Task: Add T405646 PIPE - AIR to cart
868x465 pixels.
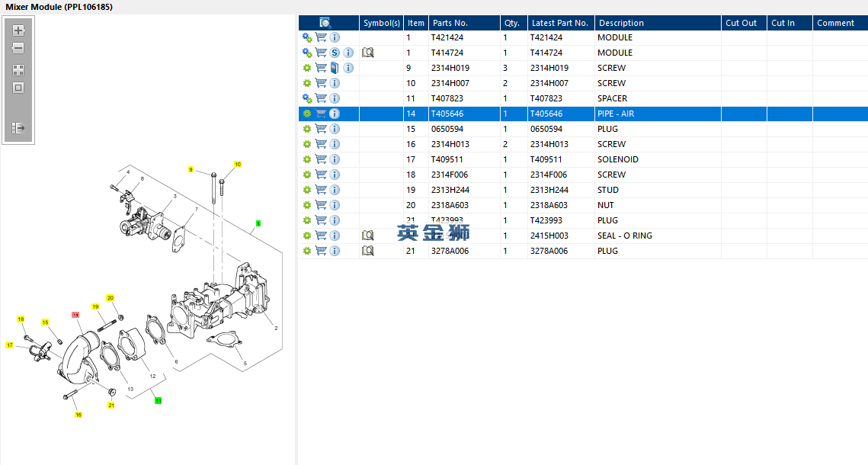Action: click(321, 114)
